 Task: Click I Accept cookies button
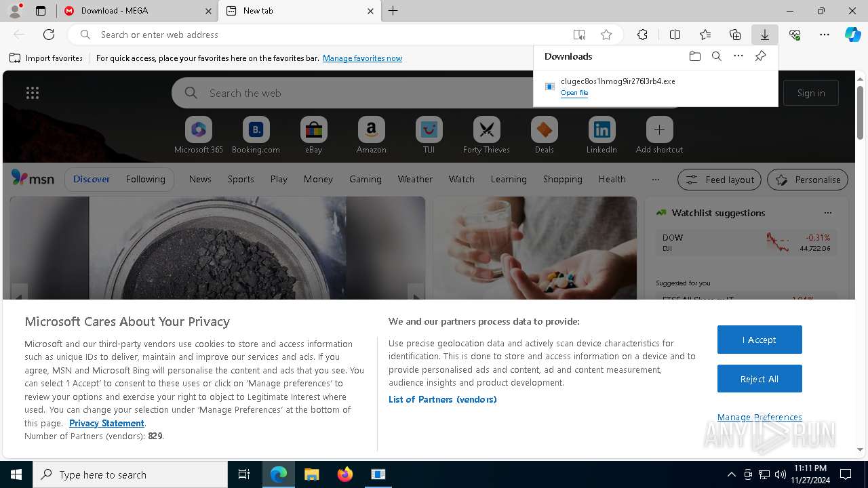click(x=759, y=340)
